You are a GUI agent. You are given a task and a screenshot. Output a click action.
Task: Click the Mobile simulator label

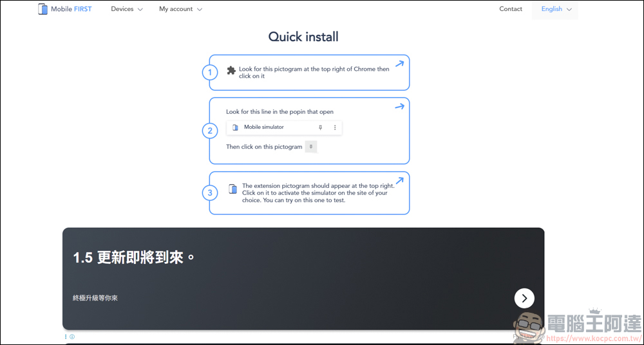pyautogui.click(x=264, y=127)
